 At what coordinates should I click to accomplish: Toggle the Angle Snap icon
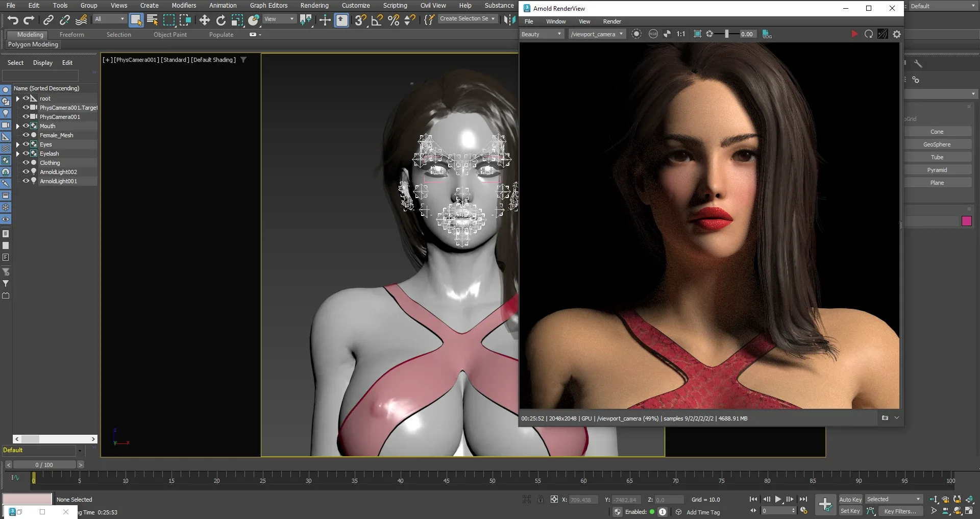377,20
